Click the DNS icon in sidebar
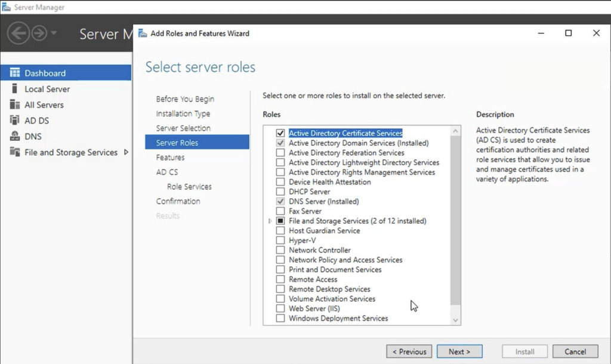Viewport: 611px width, 364px height. coord(15,136)
